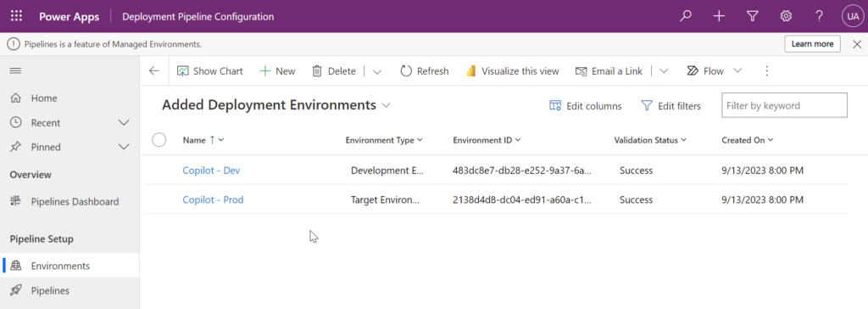Image resolution: width=868 pixels, height=309 pixels.
Task: Click the Flow command
Action: coord(705,71)
